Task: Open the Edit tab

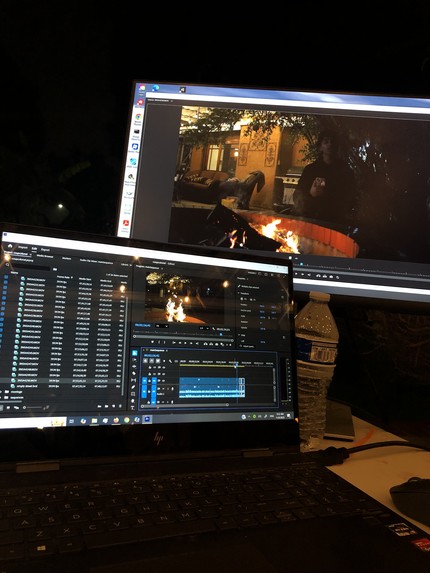Action: click(34, 248)
